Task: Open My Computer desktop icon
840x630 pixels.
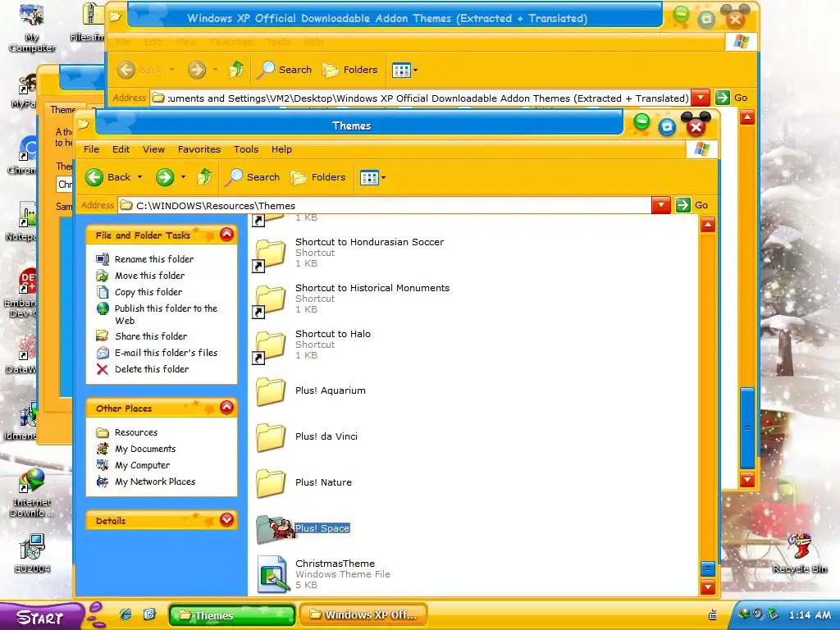Action: coord(32,27)
